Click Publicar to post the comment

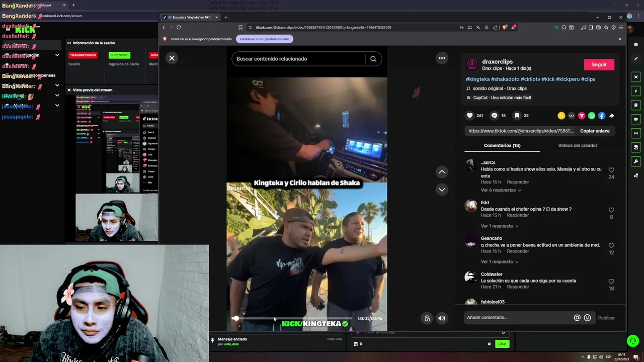(606, 318)
